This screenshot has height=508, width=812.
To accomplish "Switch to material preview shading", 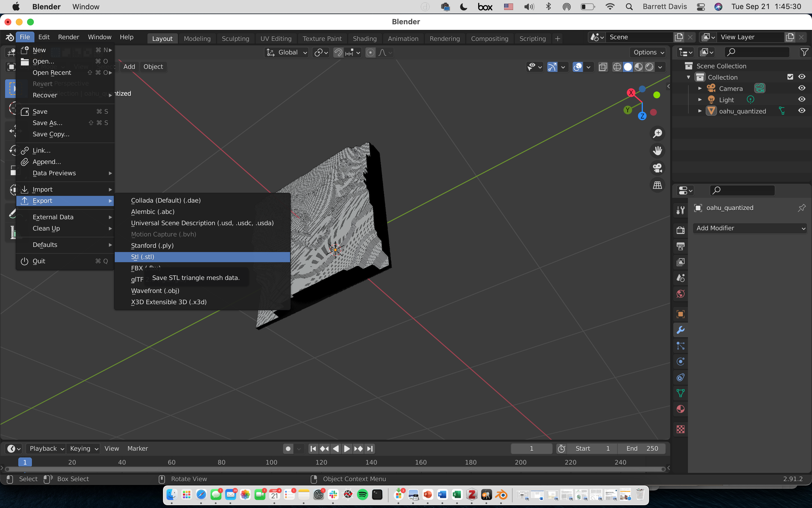I will (x=639, y=67).
